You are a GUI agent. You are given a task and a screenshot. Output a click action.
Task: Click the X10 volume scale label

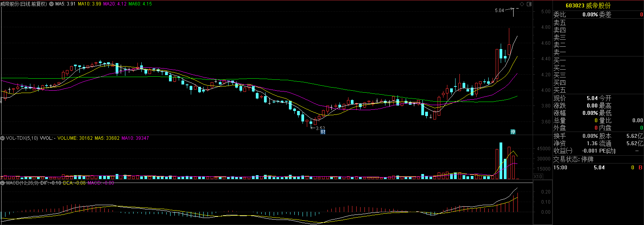pos(538,177)
